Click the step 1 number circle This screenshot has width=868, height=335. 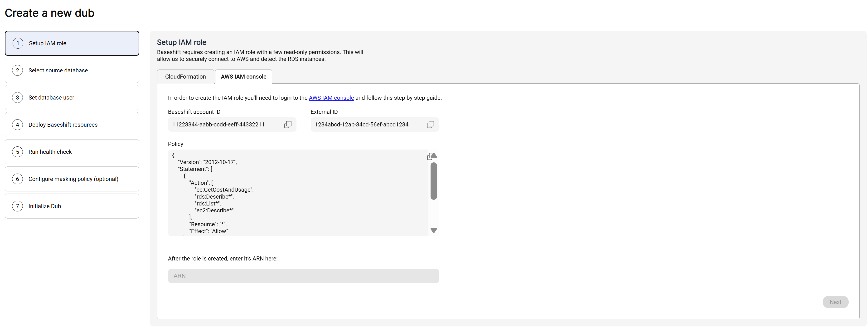coord(18,43)
